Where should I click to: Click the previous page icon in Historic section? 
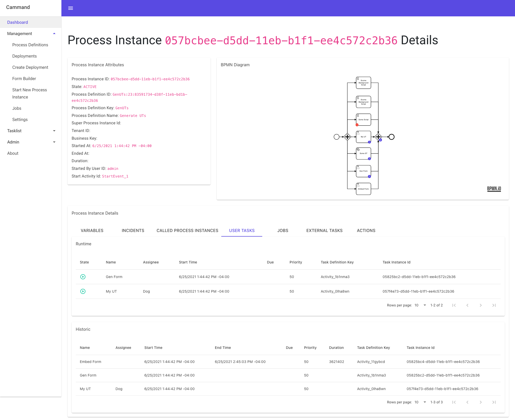click(468, 402)
